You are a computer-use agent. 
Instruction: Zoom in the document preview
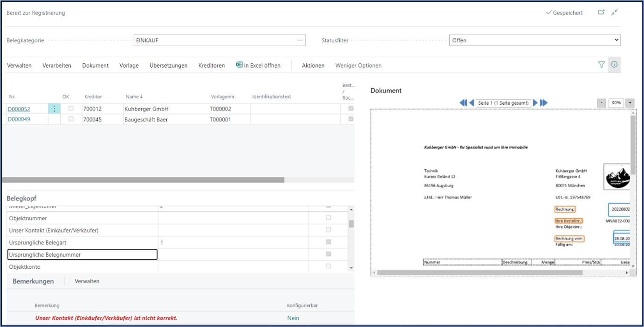(630, 103)
